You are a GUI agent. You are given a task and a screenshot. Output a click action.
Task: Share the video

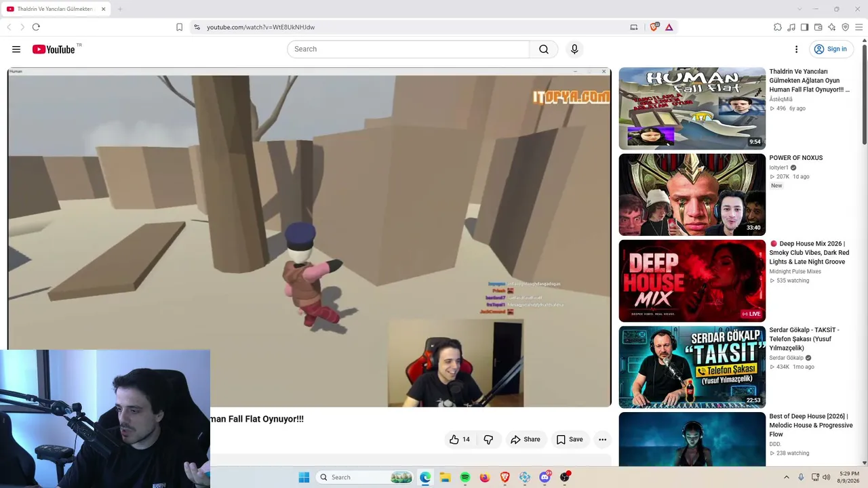tap(526, 439)
